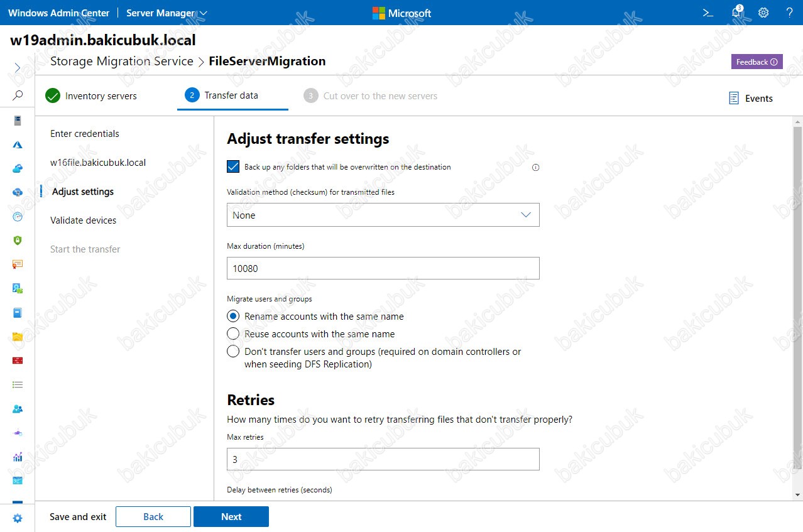View notifications bell in header
The height and width of the screenshot is (532, 803).
click(737, 13)
